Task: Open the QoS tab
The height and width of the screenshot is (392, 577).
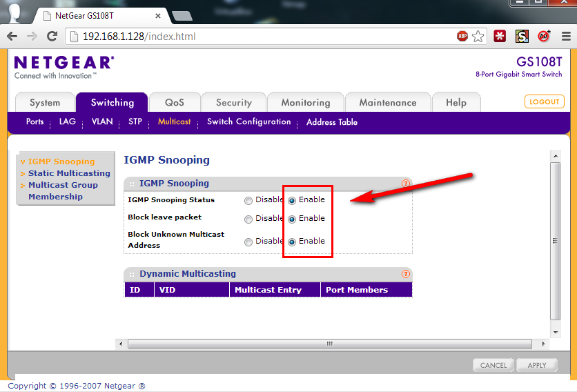Action: [175, 102]
